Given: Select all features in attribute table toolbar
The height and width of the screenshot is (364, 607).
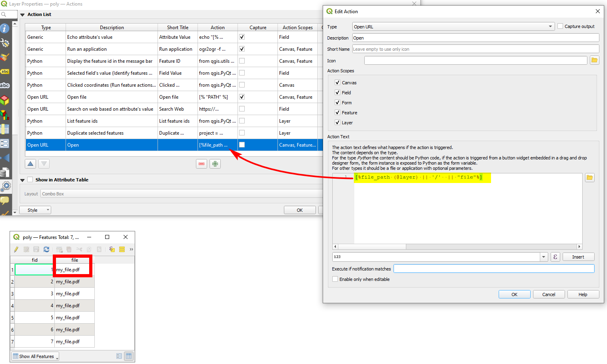Looking at the screenshot, I should pos(122,249).
